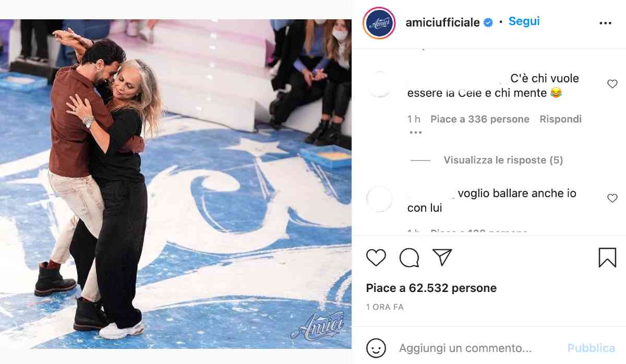Image resolution: width=626 pixels, height=364 pixels.
Task: Open the emoji picker smiley icon
Action: coord(376,348)
